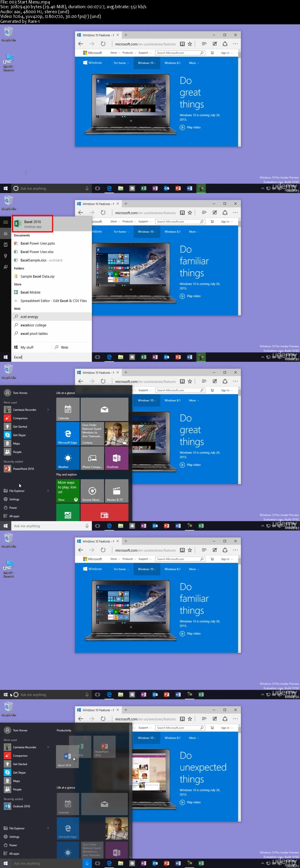The image size is (300, 868).
Task: Click the search box containing 'Excel'
Action: pos(52,357)
